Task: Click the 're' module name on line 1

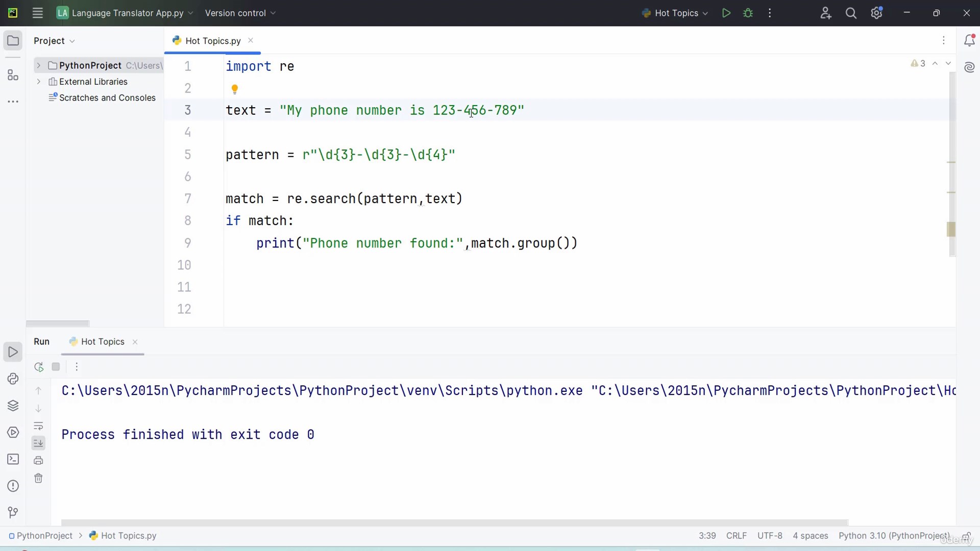Action: tap(287, 66)
